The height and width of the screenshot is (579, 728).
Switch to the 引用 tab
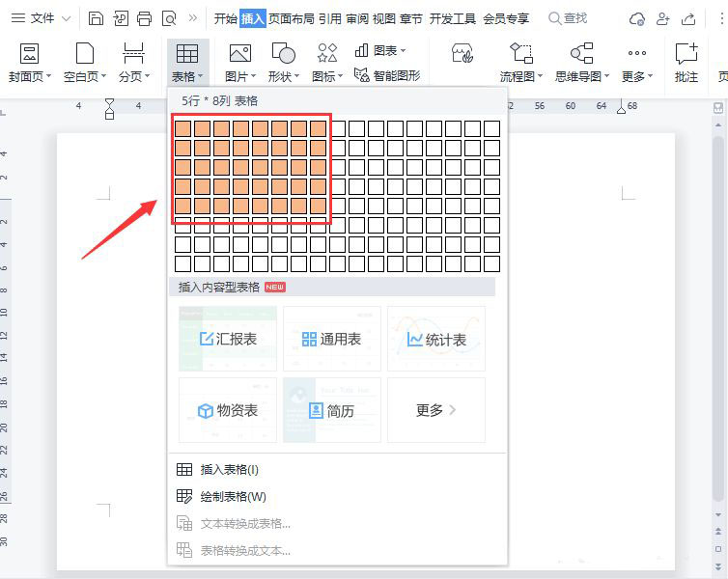coord(330,18)
